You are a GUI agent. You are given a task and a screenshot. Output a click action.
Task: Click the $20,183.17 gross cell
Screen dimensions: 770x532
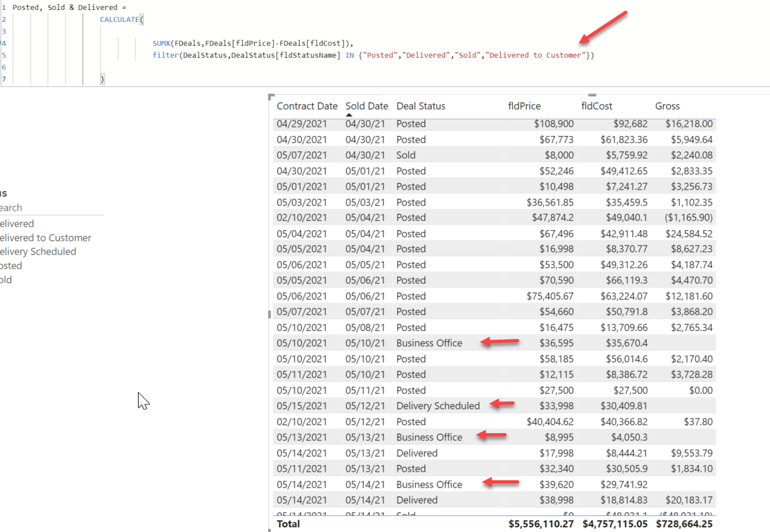(689, 500)
